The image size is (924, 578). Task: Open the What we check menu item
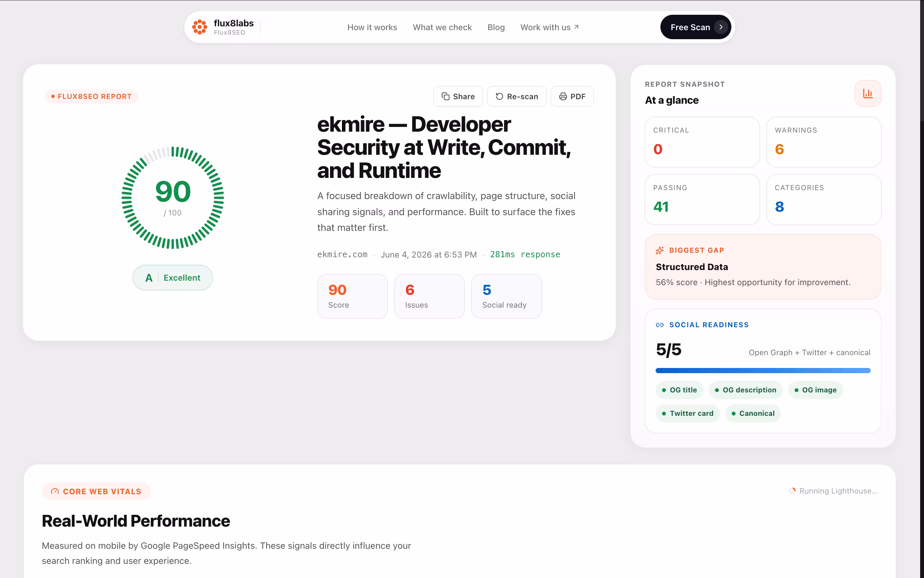(x=442, y=27)
